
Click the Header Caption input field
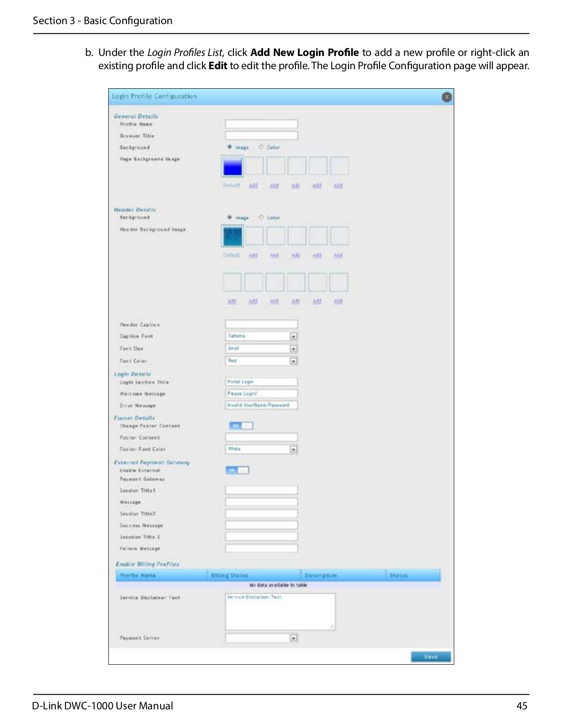click(x=261, y=324)
